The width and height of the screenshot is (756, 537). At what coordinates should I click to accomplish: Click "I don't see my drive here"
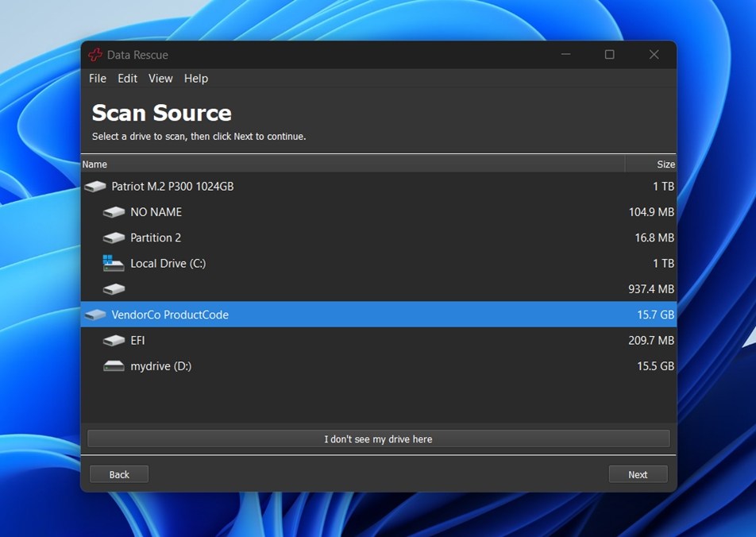pos(378,438)
